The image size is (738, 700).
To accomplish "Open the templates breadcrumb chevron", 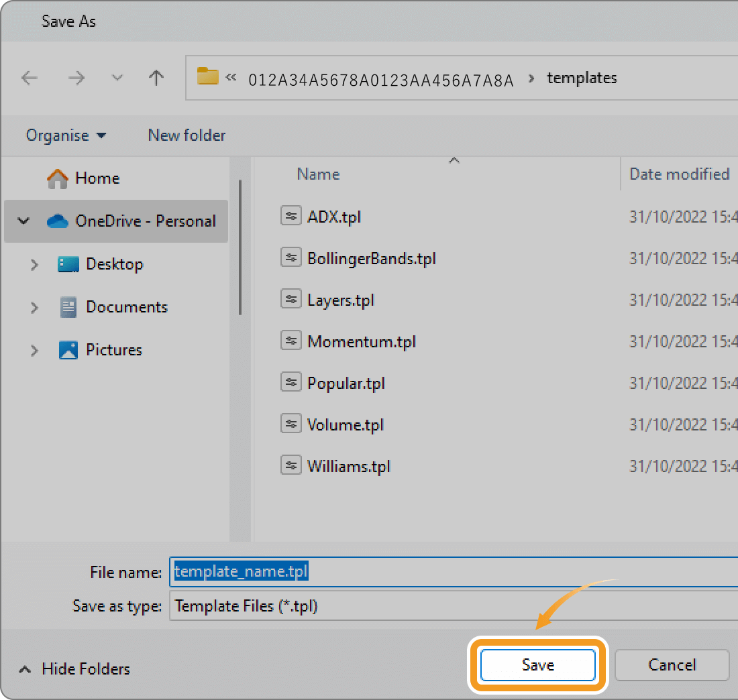I will (x=531, y=78).
